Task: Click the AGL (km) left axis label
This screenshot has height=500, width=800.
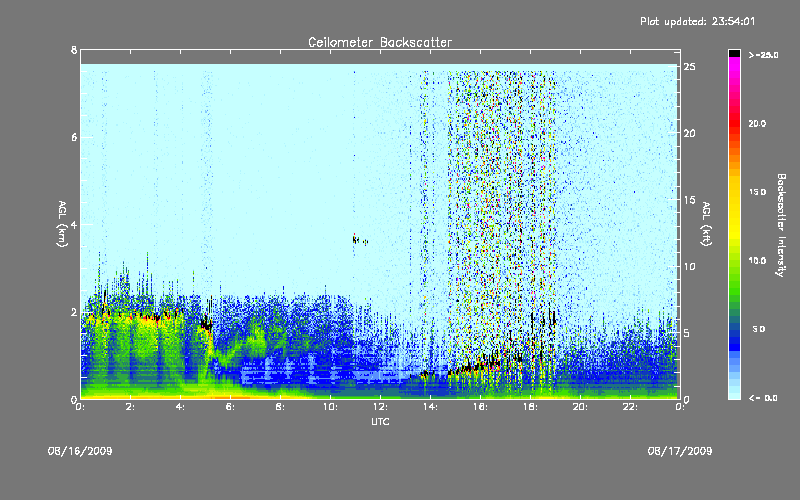Action: click(x=62, y=224)
